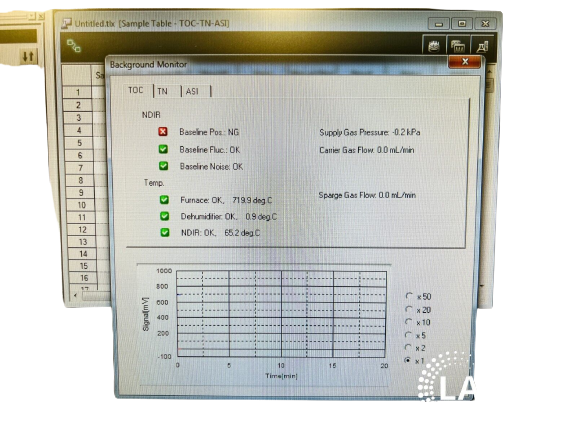Click the Baseline Pos.: NG label
The width and height of the screenshot is (577, 433).
click(x=209, y=132)
